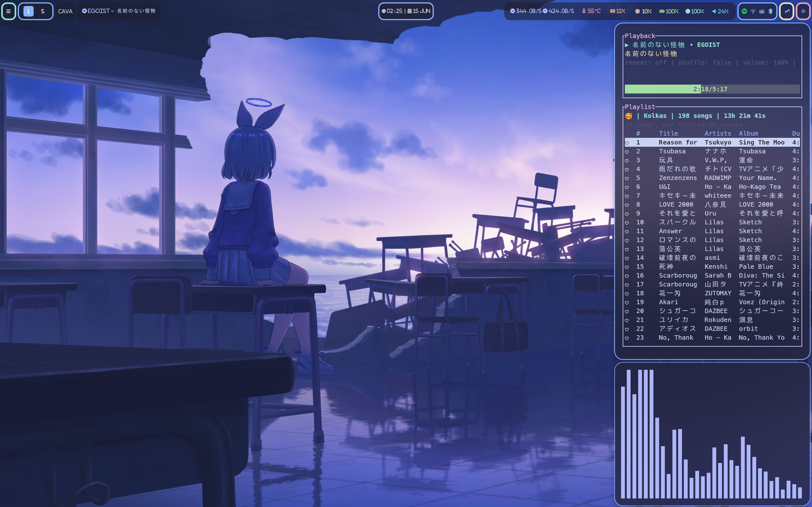Click the sleep (zzz) idle icon
The height and width of the screenshot is (507, 812).
[x=787, y=11]
